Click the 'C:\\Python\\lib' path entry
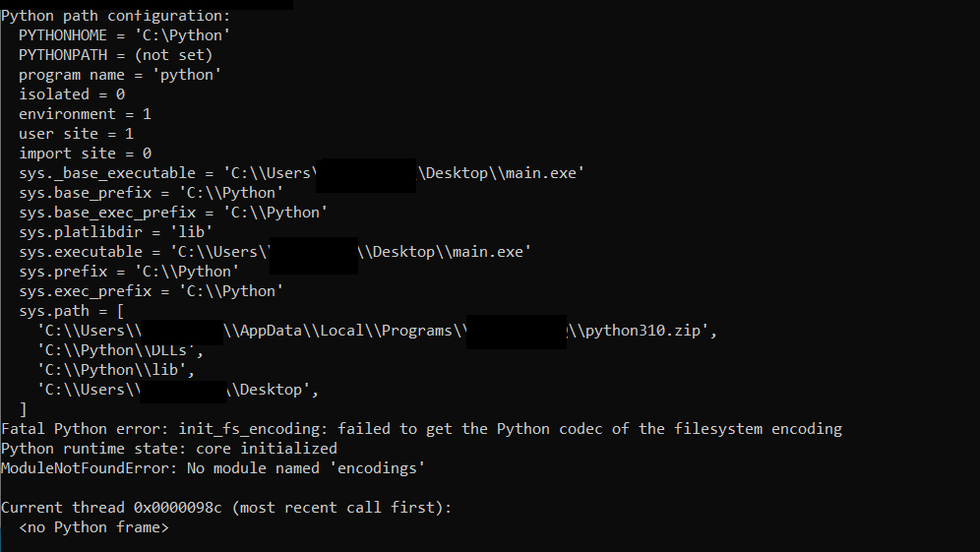Viewport: 980px width, 552px height. 115,370
